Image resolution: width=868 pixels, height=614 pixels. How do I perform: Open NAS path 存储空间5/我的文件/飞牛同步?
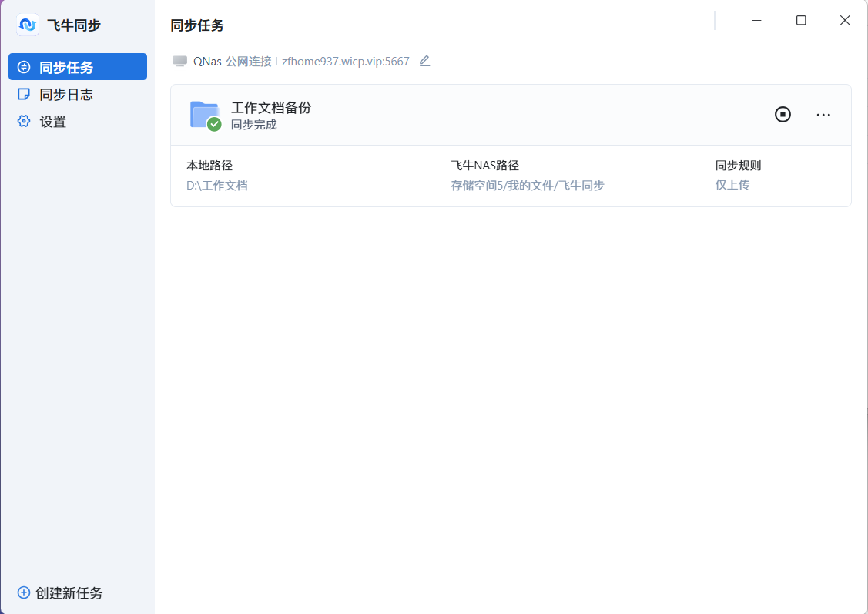528,186
